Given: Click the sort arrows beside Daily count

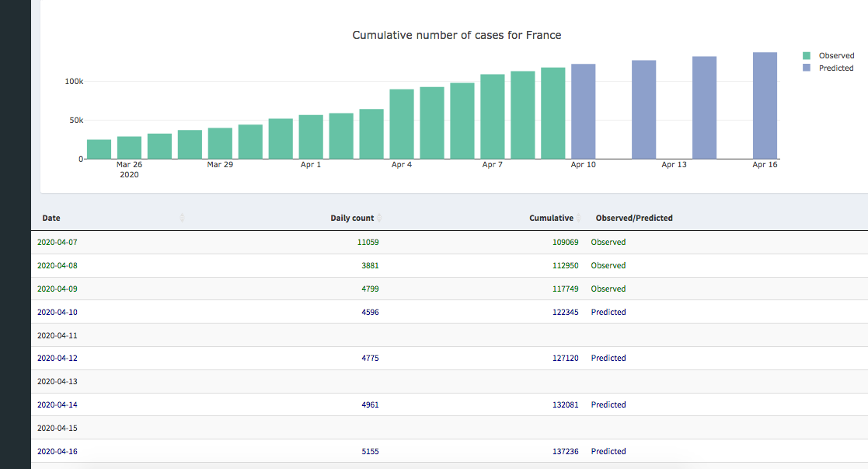Looking at the screenshot, I should [x=379, y=219].
